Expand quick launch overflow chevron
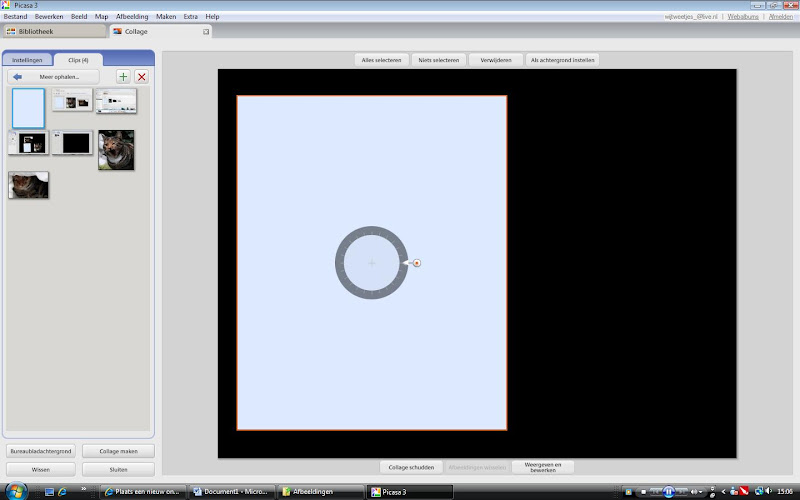 (84, 489)
